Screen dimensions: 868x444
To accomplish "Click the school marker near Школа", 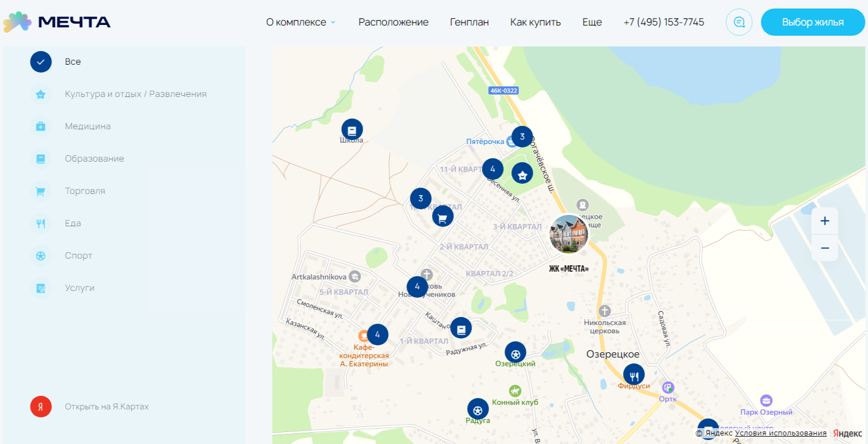I will pyautogui.click(x=352, y=129).
